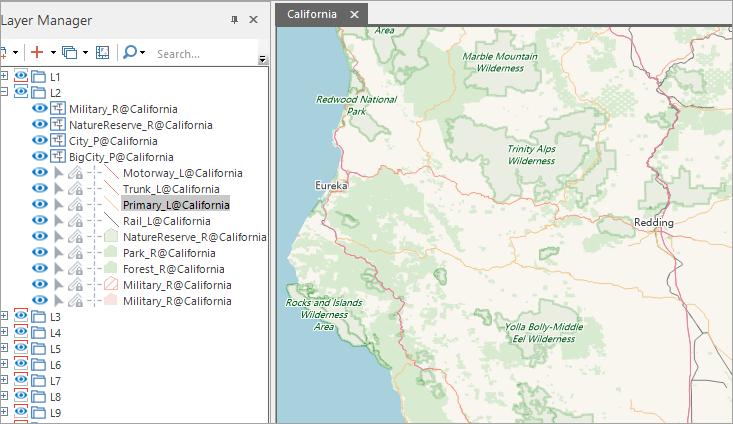The image size is (733, 424).
Task: Hide the BigCity_P@California label layer
Action: [x=40, y=157]
